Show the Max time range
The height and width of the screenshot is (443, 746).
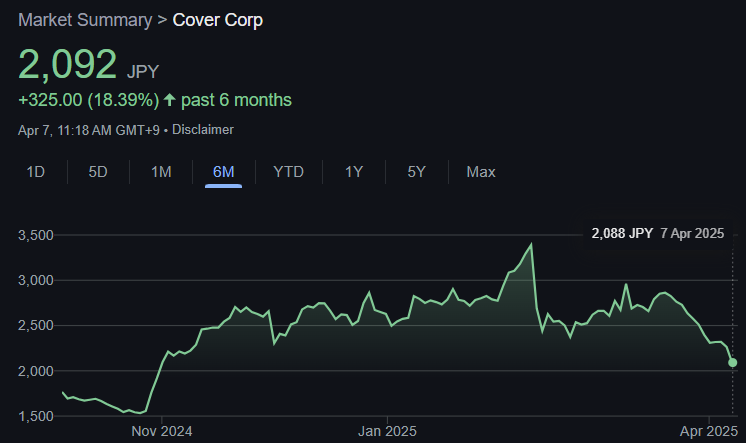coord(480,172)
